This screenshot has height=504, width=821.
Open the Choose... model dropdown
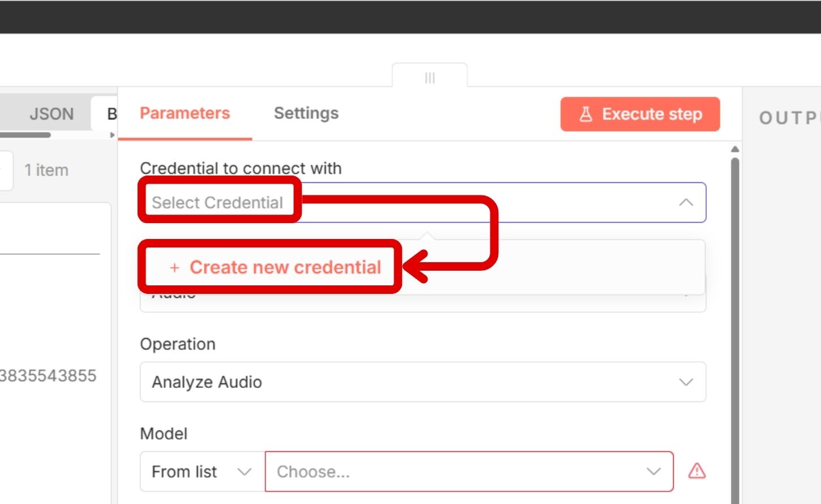(x=468, y=472)
